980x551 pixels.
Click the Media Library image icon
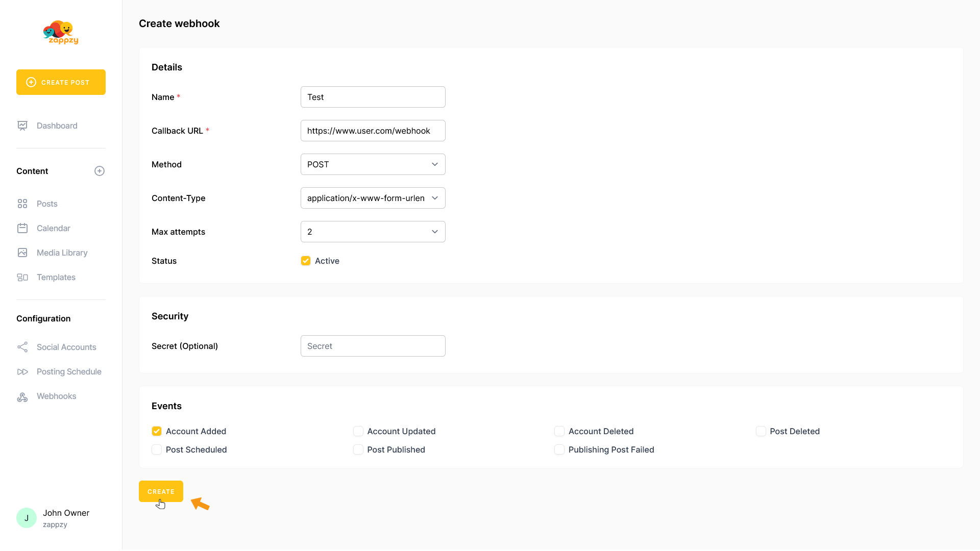pyautogui.click(x=22, y=253)
